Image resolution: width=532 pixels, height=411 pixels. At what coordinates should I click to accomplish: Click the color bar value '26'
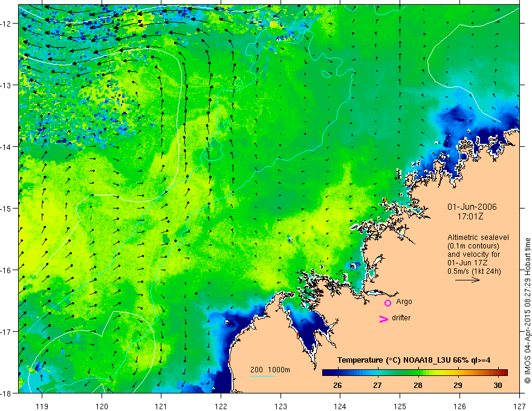337,385
